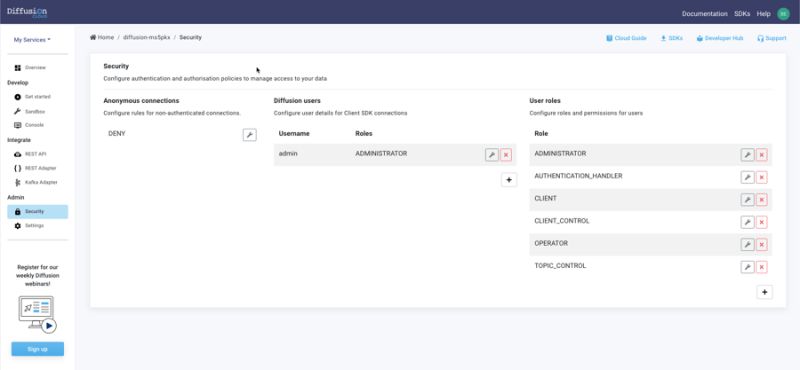Screen dimensions: 800x370
Task: Open the SDKs download link below header
Action: [672, 38]
